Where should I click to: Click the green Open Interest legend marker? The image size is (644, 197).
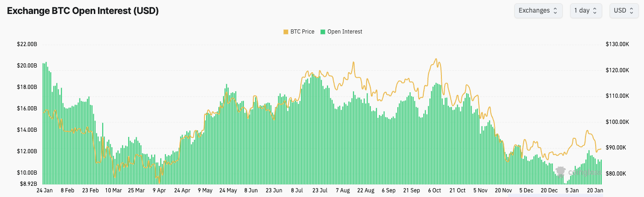point(323,32)
